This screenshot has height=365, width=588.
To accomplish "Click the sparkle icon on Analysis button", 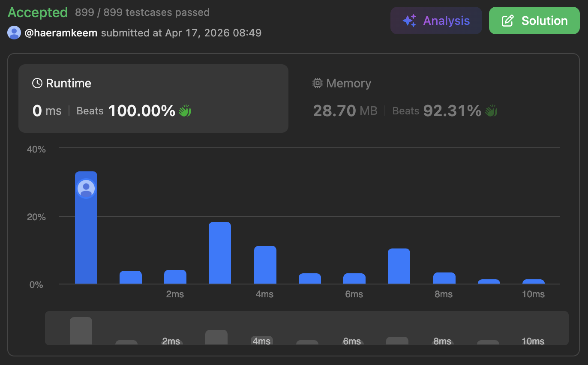I will (409, 21).
